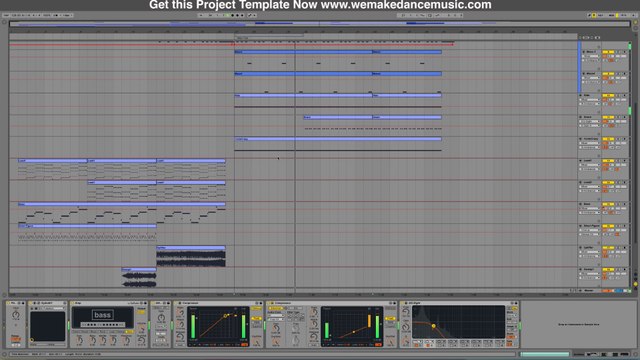This screenshot has width=640, height=360.
Task: Toggle the Lead1 track activator button
Action: click(608, 161)
